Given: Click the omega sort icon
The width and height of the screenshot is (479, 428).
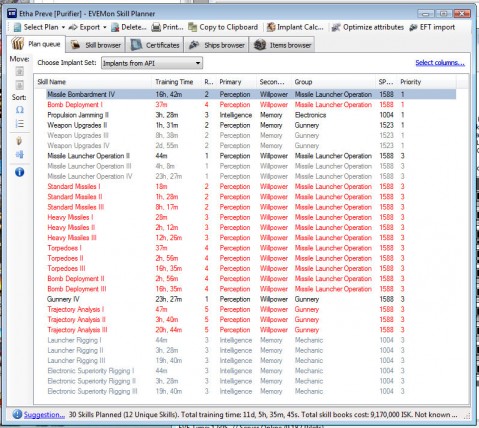Looking at the screenshot, I should coord(20,110).
